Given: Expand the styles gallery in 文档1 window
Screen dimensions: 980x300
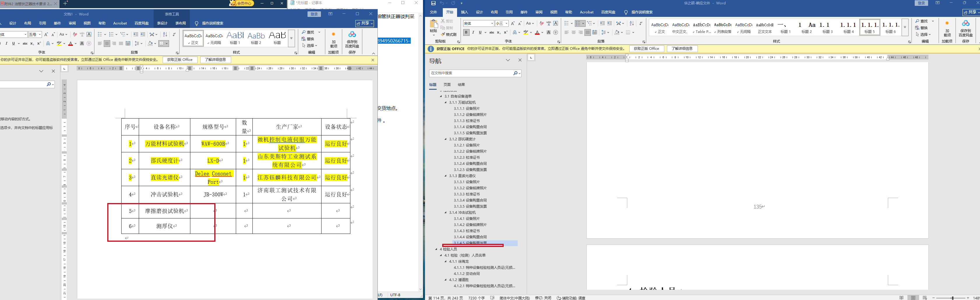Looking at the screenshot, I should coord(291,38).
